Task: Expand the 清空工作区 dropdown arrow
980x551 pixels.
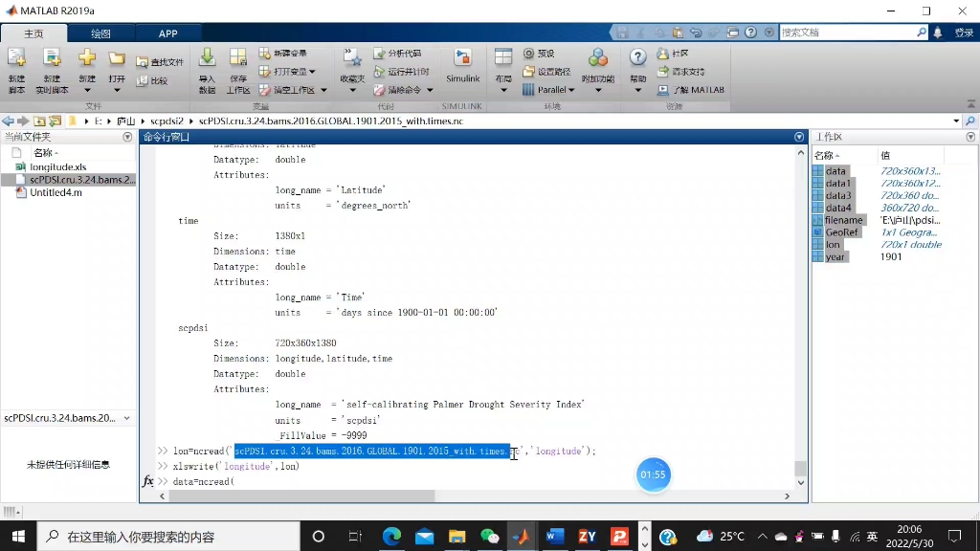Action: pos(323,90)
